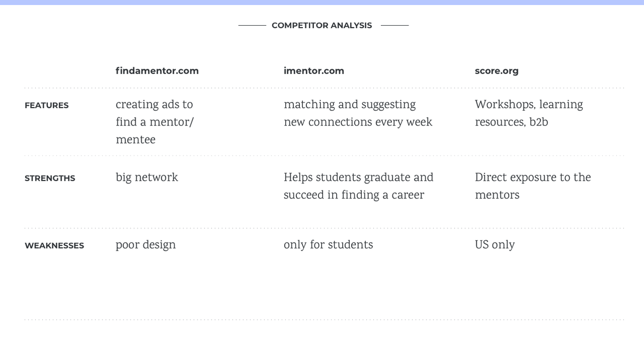The width and height of the screenshot is (644, 362).
Task: Click the 'big network' strength cell
Action: point(147,178)
